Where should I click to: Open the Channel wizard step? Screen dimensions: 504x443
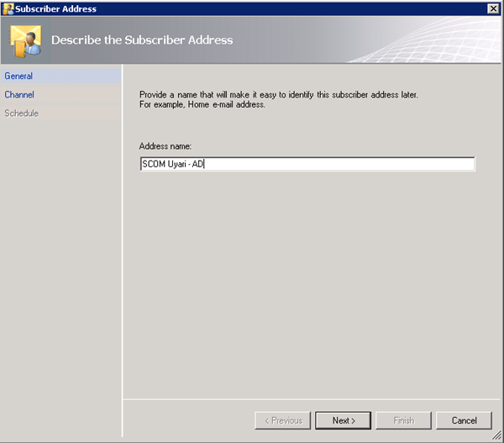(x=61, y=95)
